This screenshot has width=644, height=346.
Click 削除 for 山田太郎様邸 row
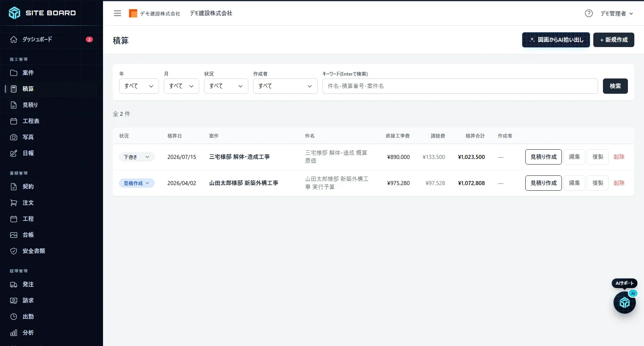(x=619, y=183)
